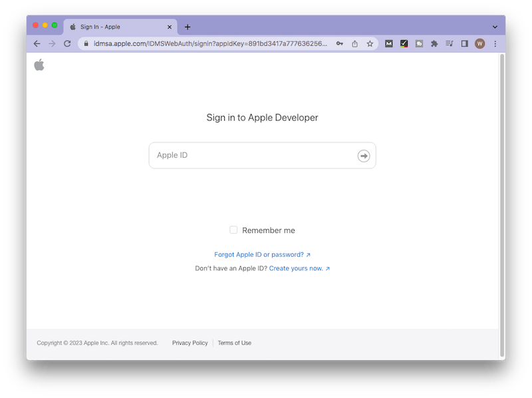Screen dimensions: 532x398
Task: Close the Sign In - Apple tab
Action: tap(170, 27)
